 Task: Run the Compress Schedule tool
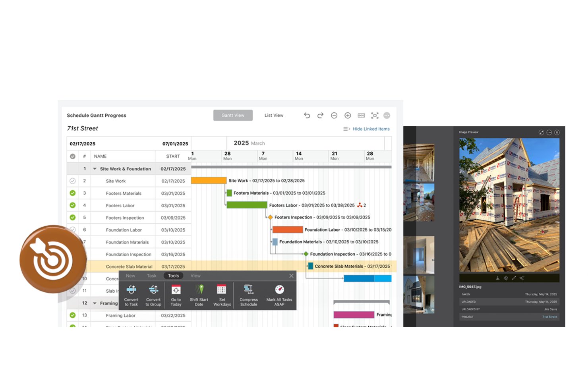(249, 295)
